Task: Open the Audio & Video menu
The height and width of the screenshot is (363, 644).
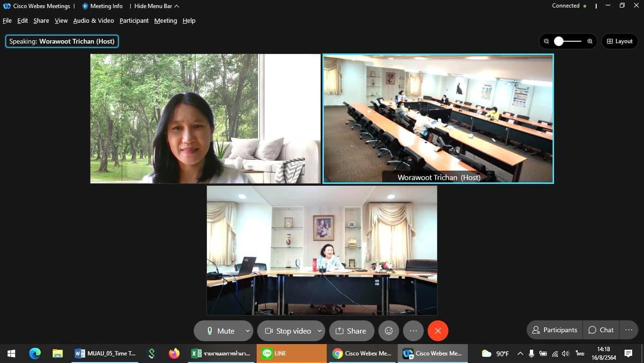Action: 93,20
